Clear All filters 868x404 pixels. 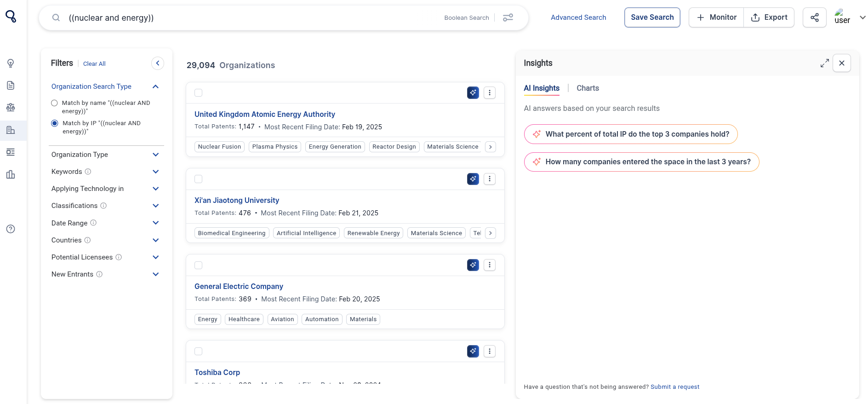click(x=94, y=64)
